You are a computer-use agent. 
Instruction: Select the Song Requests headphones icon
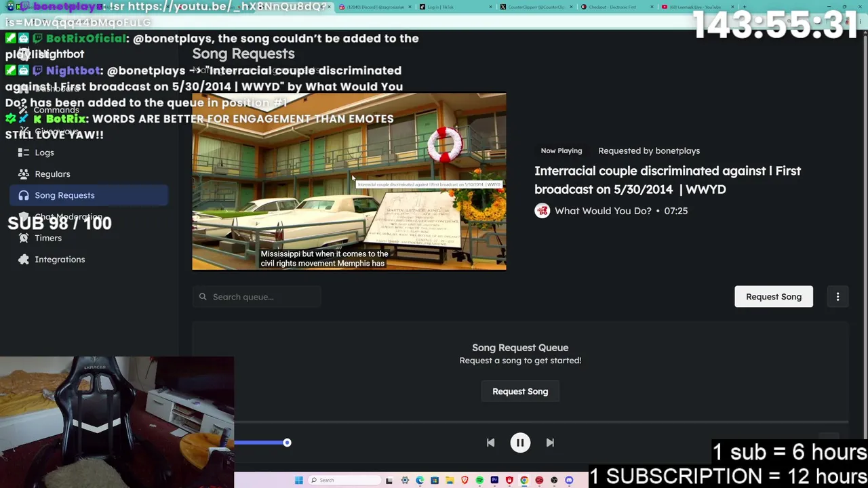pos(24,195)
